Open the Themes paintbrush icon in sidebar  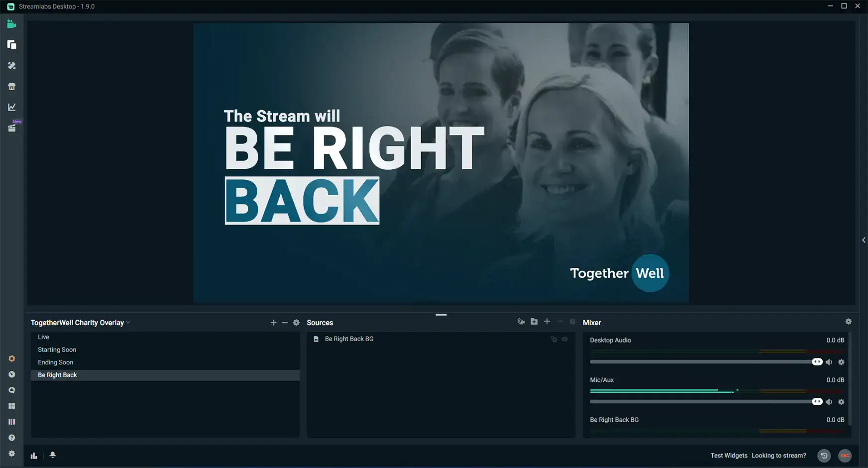(12, 65)
